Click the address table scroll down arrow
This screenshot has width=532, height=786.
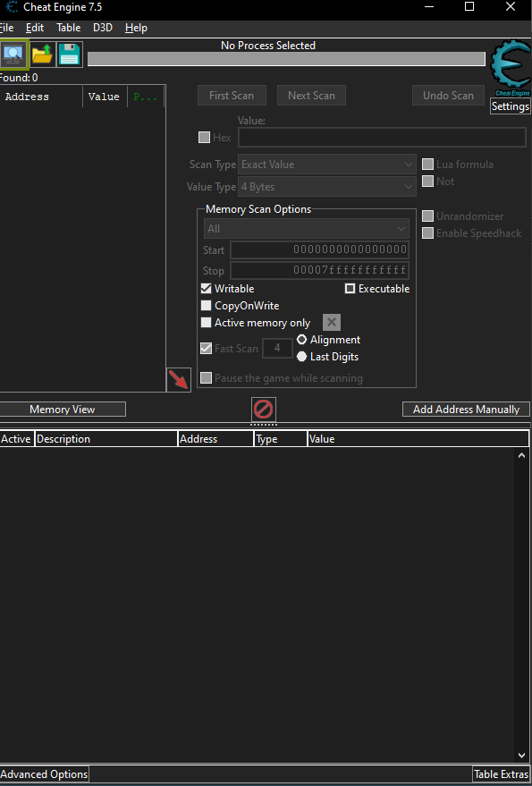pyautogui.click(x=521, y=755)
